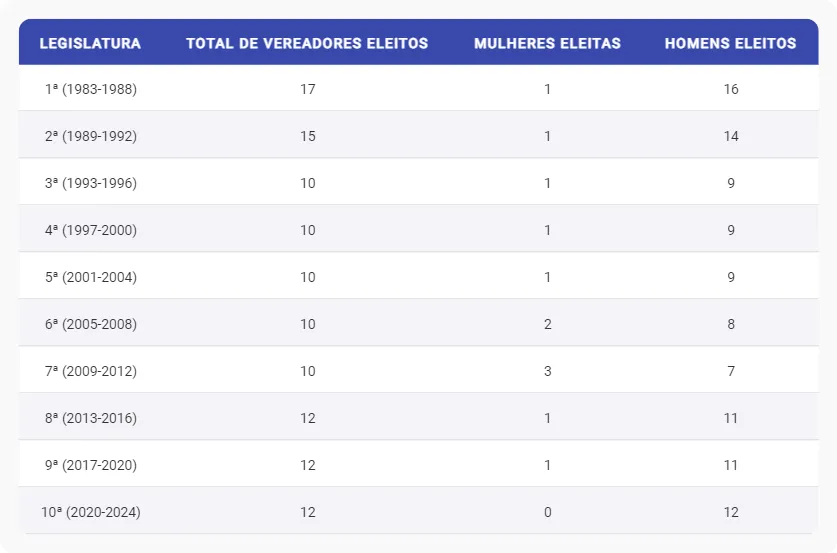The width and height of the screenshot is (837, 553).
Task: Click the 8ª (2013-2016) row label
Action: [91, 418]
